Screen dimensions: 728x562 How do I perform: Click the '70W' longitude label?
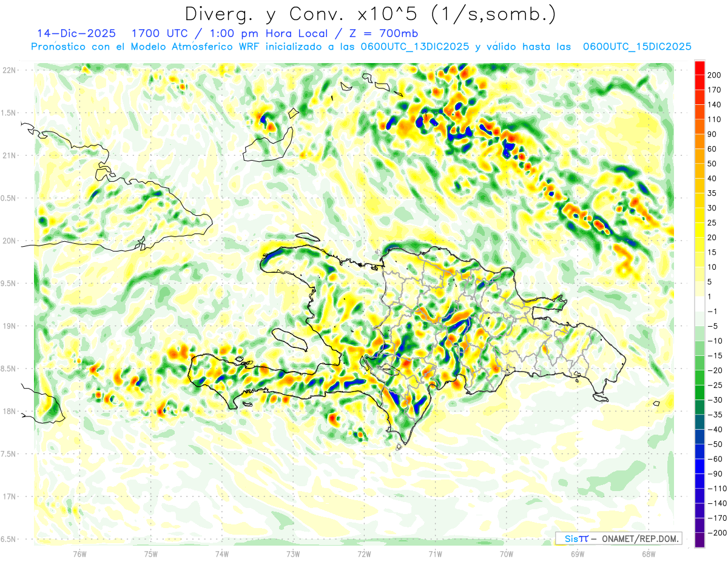[507, 554]
